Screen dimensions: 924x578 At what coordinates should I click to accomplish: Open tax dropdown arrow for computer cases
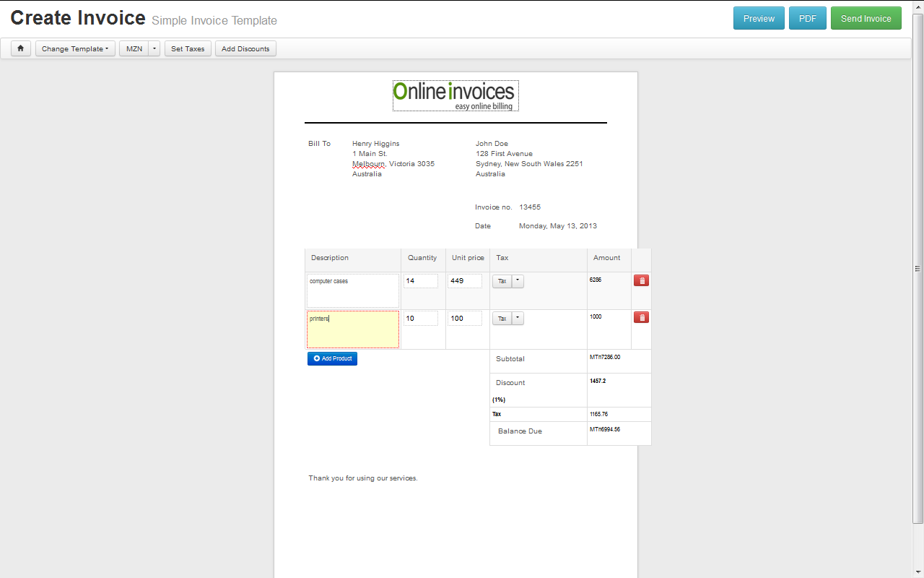(x=518, y=281)
